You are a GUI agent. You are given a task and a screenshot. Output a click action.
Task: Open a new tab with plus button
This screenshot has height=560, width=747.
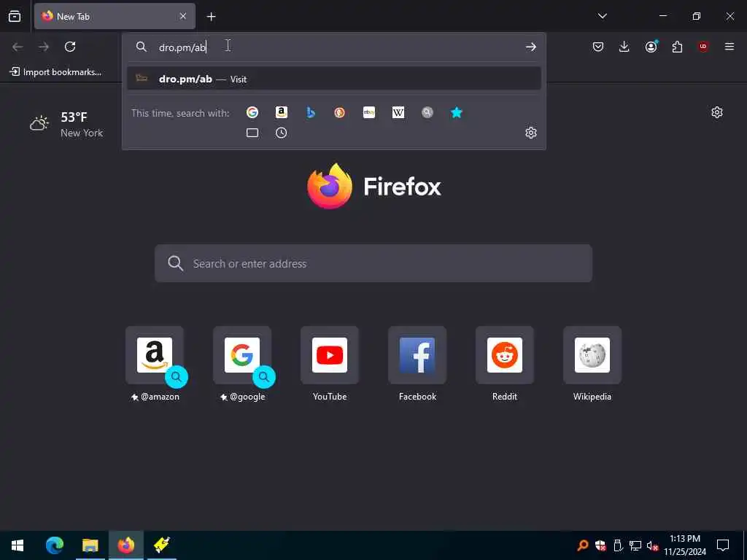point(211,17)
